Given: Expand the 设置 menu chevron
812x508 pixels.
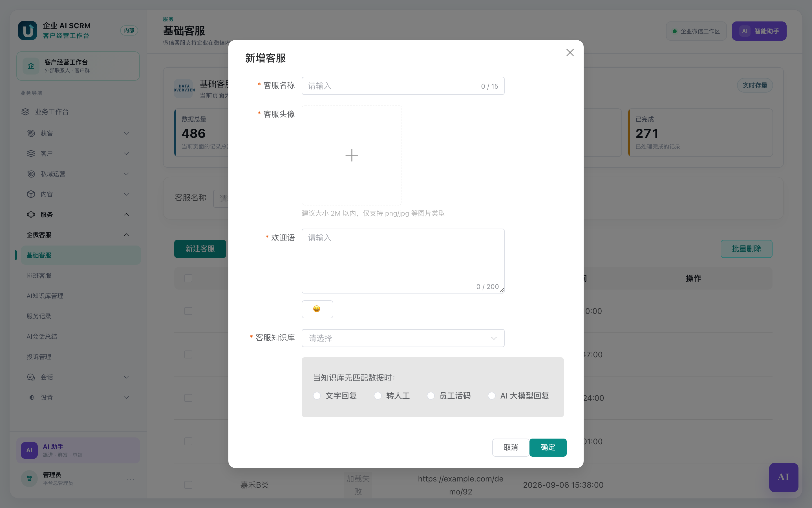Looking at the screenshot, I should pos(126,397).
